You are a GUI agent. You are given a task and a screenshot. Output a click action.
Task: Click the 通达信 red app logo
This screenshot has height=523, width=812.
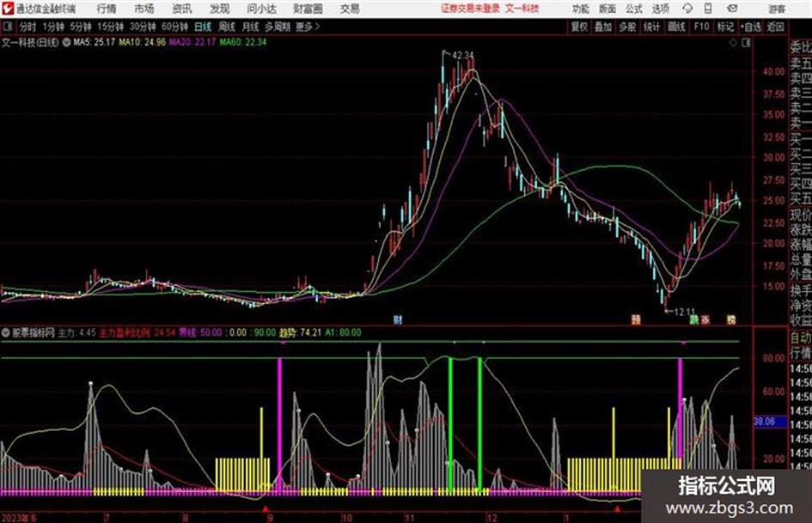(8, 9)
